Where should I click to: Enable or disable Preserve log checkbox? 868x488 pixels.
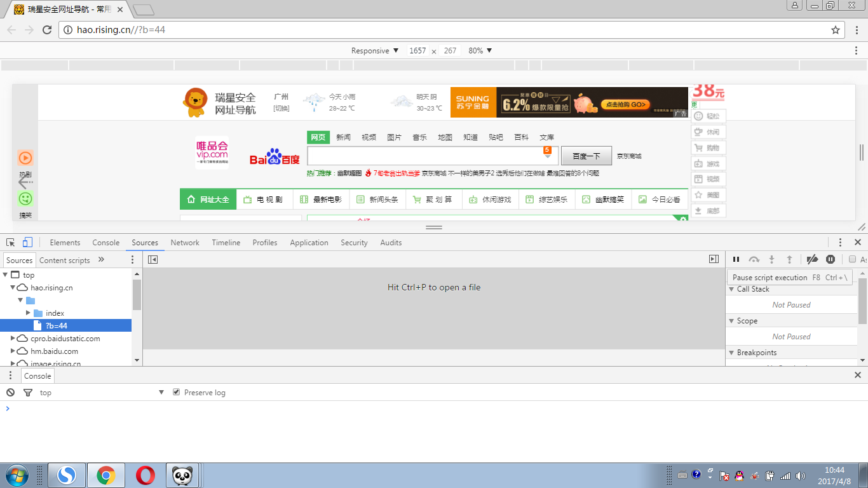177,392
